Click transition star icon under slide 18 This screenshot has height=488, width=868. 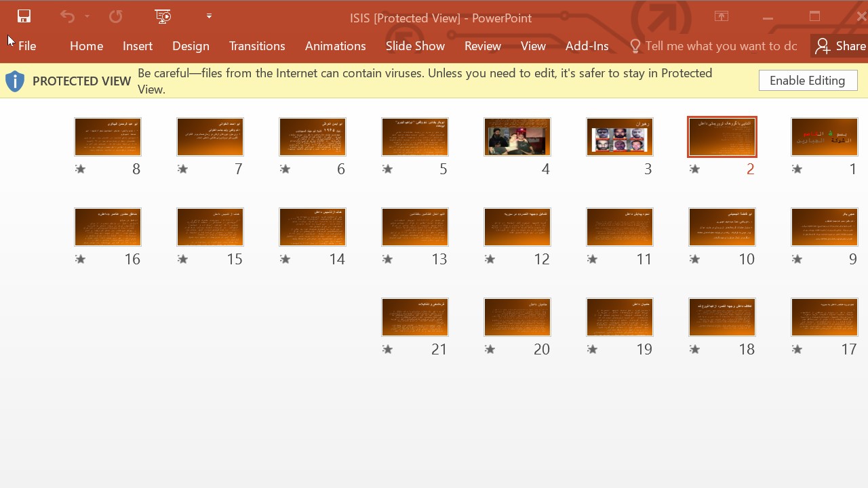click(694, 349)
